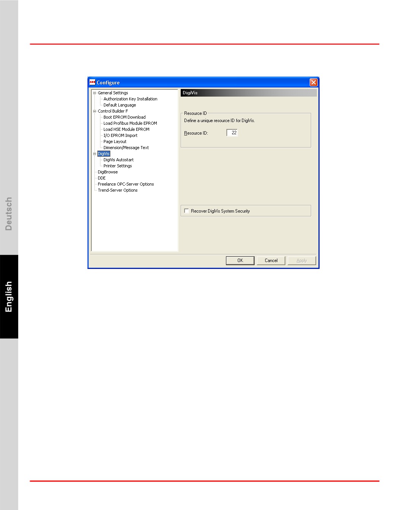Click the OK button
The width and height of the screenshot is (420, 510).
(240, 261)
